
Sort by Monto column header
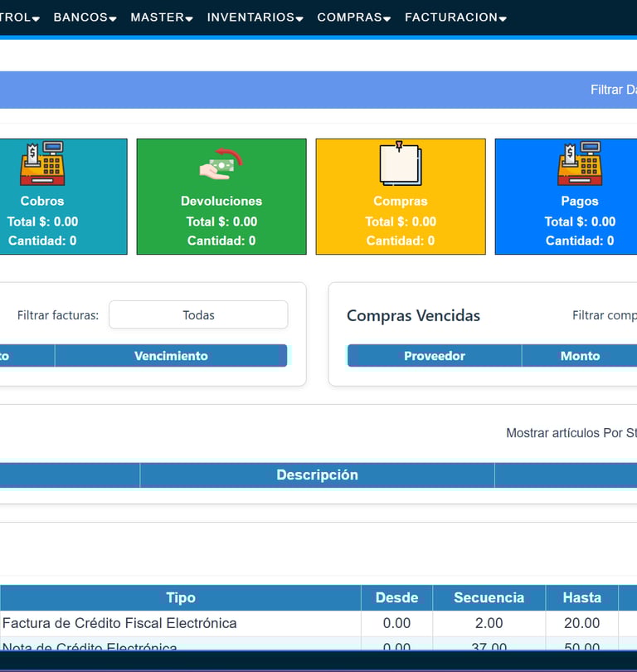[580, 356]
